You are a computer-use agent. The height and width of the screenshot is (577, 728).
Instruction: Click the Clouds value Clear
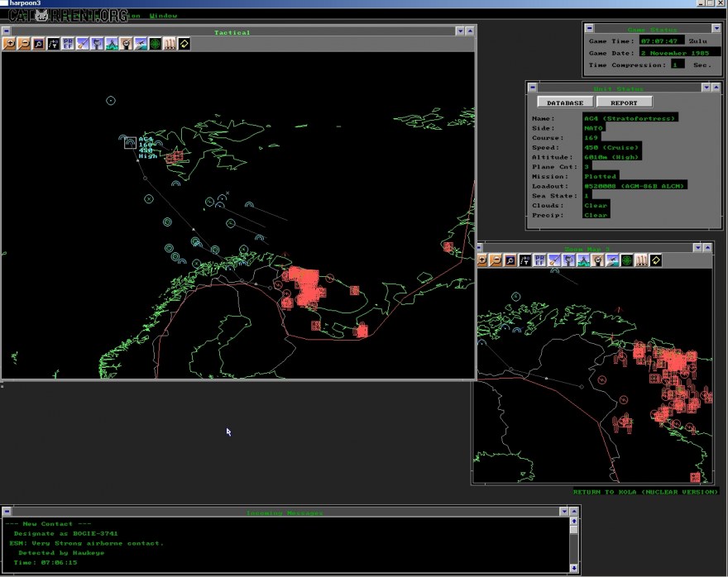pos(596,206)
